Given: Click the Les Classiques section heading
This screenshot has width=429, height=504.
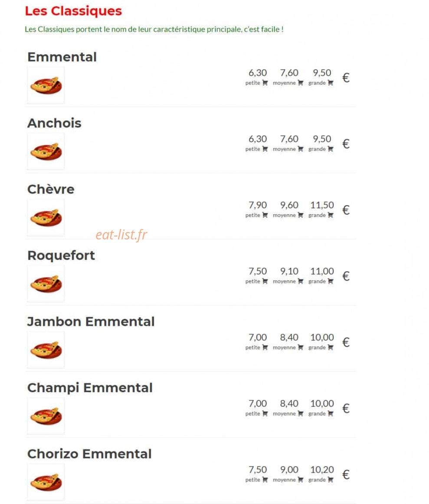Looking at the screenshot, I should [73, 11].
